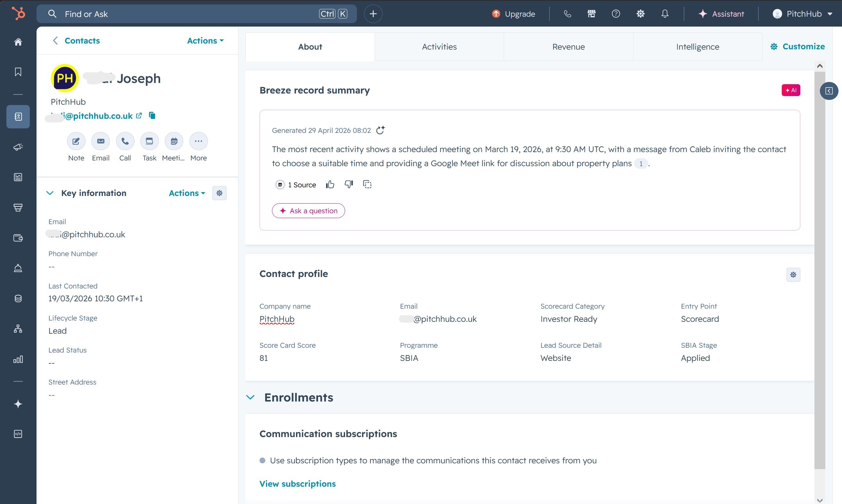
Task: Open Contact profile card settings gear
Action: pyautogui.click(x=793, y=274)
